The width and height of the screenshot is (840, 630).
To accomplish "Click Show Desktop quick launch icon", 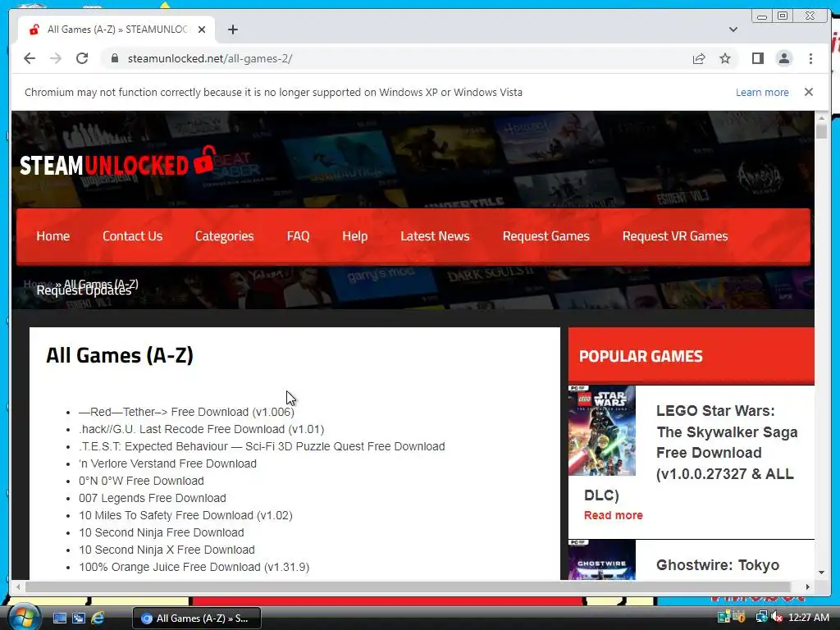I will click(59, 618).
